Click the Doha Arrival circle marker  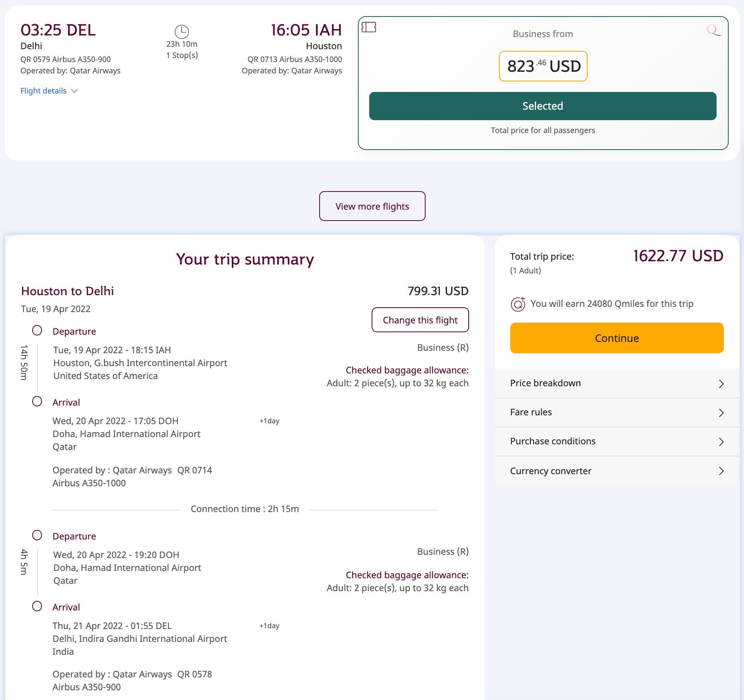pyautogui.click(x=37, y=402)
